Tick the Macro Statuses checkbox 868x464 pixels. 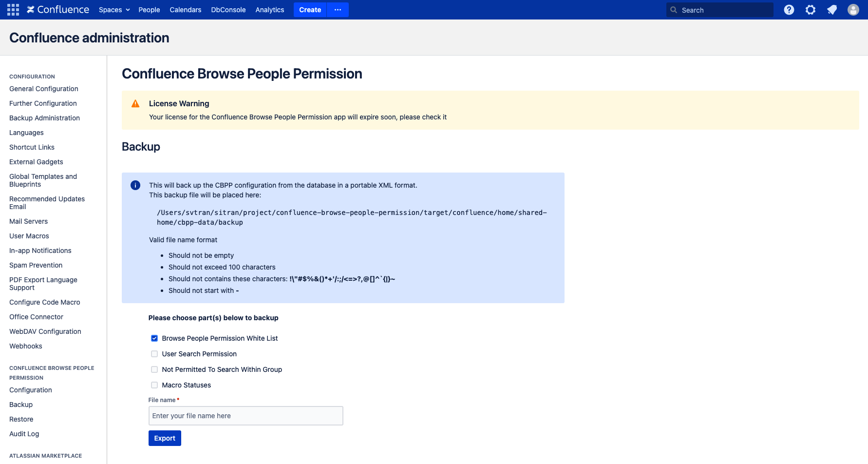pos(154,385)
